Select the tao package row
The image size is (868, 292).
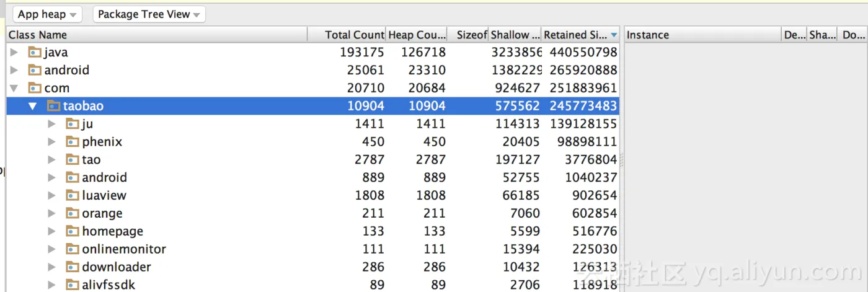point(312,160)
